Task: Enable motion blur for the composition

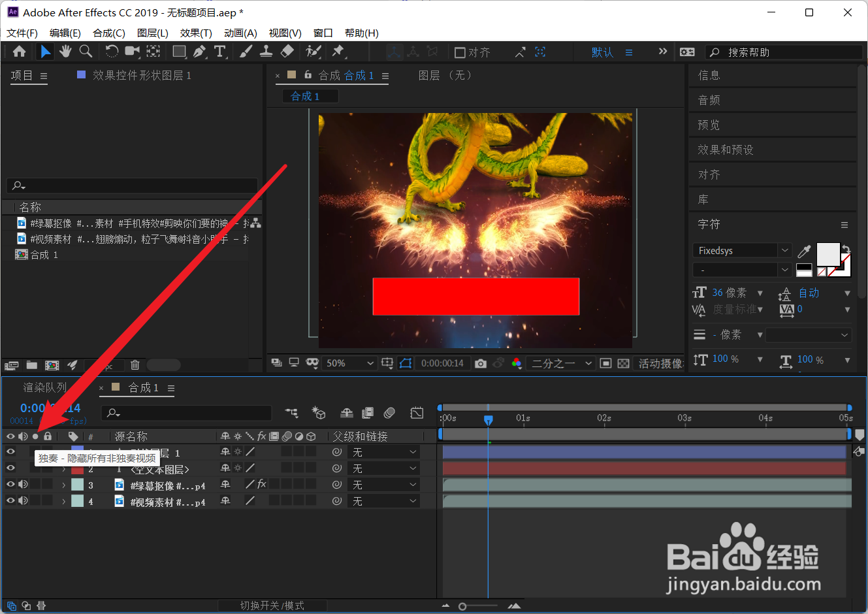Action: pyautogui.click(x=389, y=413)
